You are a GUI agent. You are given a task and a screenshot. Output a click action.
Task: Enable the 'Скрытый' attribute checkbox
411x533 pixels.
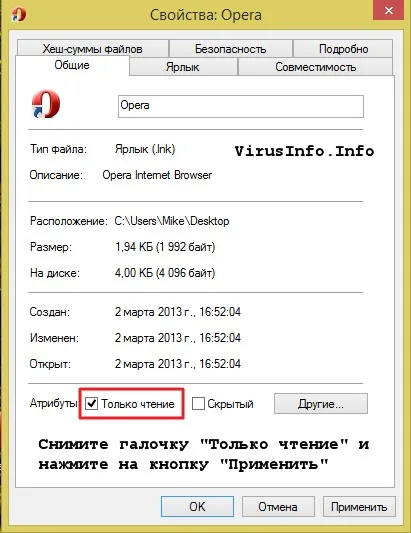click(x=198, y=403)
